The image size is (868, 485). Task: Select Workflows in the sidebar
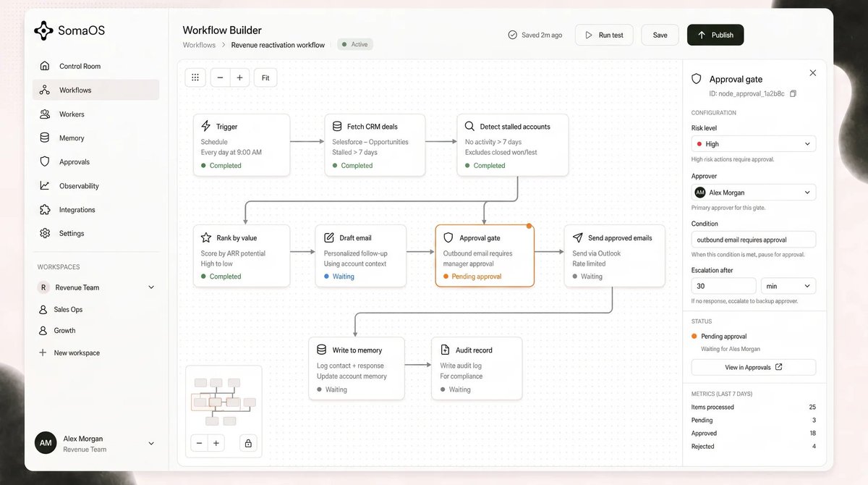(95, 90)
